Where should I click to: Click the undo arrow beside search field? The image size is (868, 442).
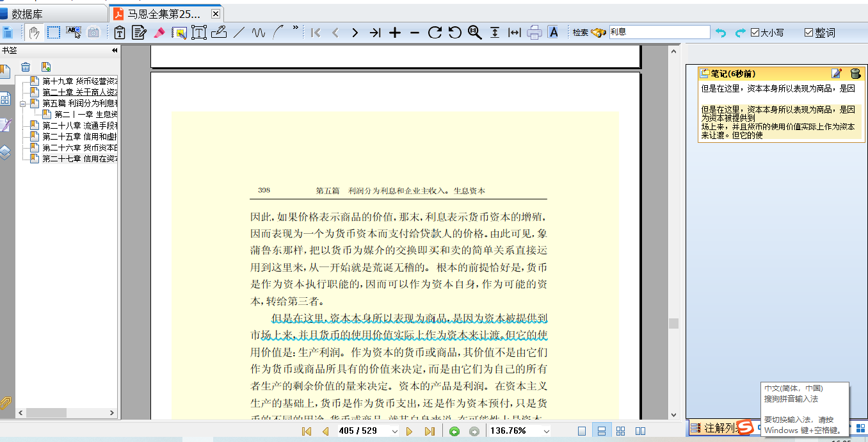[x=721, y=32]
